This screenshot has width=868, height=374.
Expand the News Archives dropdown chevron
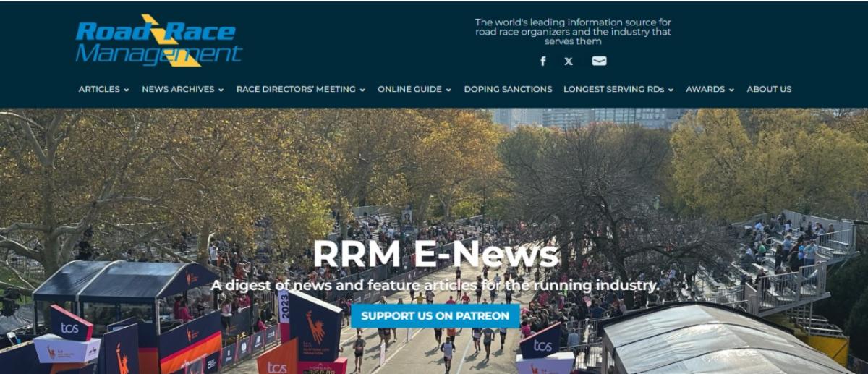click(x=221, y=90)
